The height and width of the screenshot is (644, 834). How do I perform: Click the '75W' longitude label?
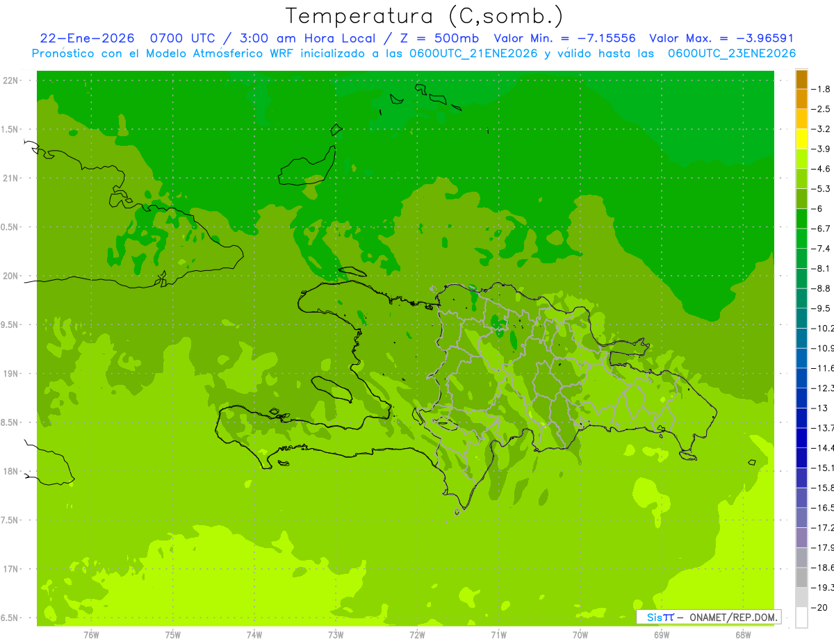(173, 634)
